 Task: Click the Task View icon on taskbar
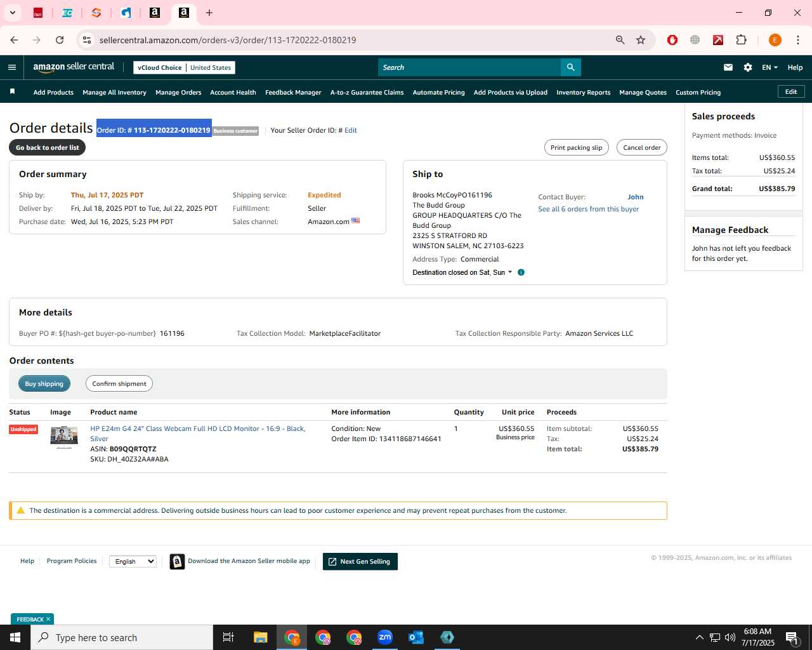(228, 637)
